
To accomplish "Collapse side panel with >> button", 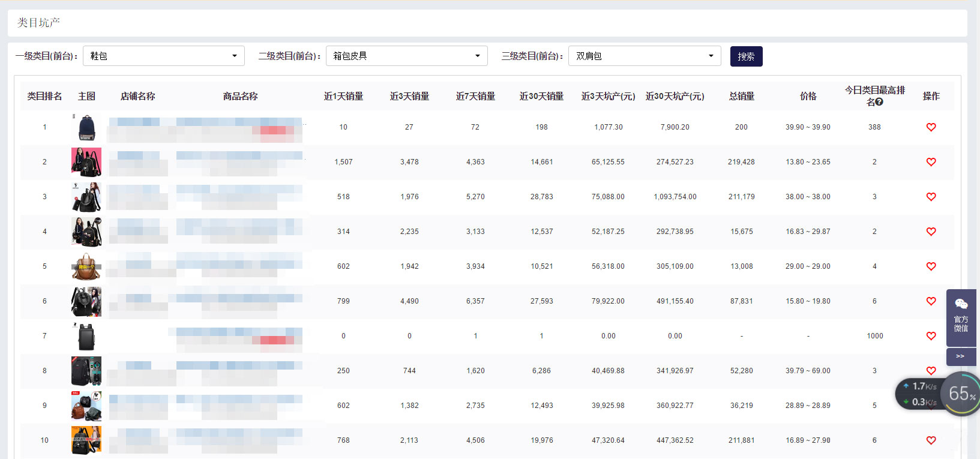I will tap(960, 356).
